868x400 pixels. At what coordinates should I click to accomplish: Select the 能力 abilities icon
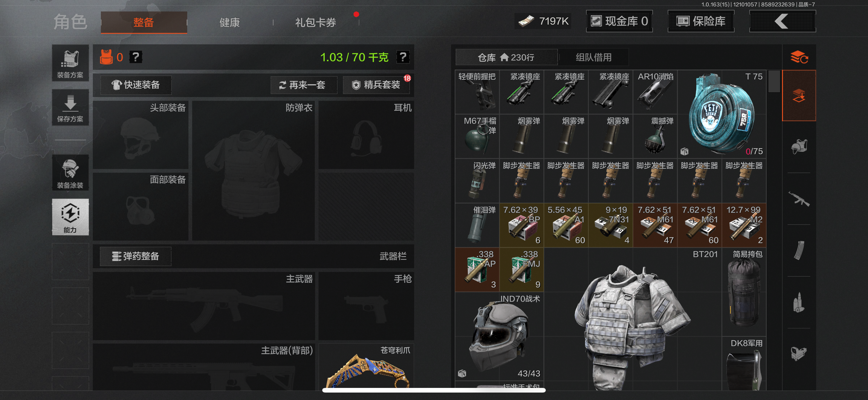[70, 217]
